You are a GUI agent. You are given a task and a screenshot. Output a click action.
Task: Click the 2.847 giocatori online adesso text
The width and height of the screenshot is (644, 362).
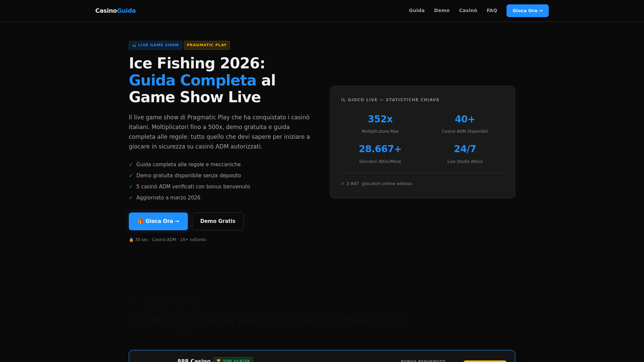[379, 184]
